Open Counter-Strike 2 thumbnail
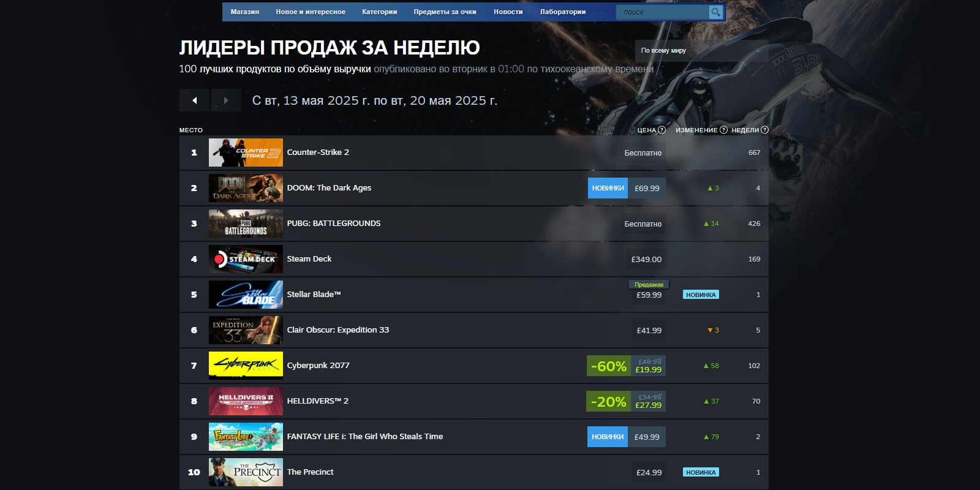 pos(246,153)
